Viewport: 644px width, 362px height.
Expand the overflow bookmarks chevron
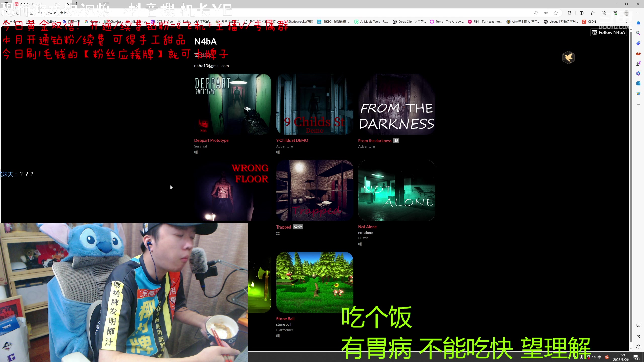(627, 22)
